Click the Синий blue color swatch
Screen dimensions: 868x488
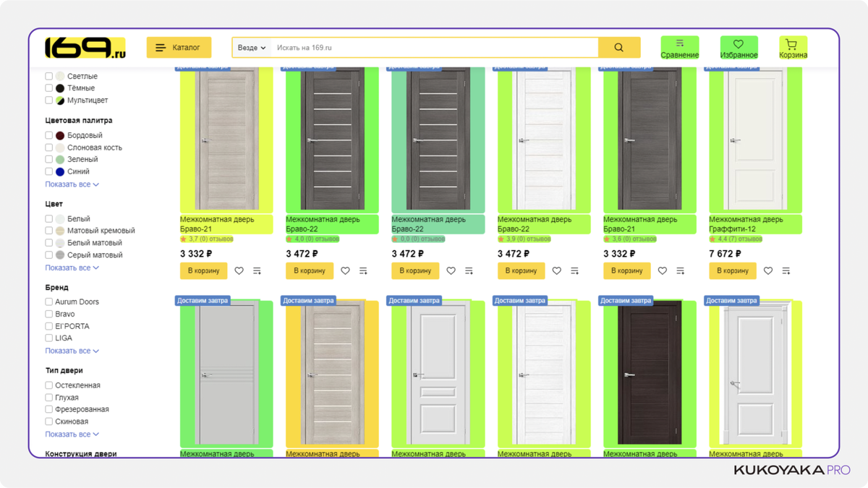[60, 171]
